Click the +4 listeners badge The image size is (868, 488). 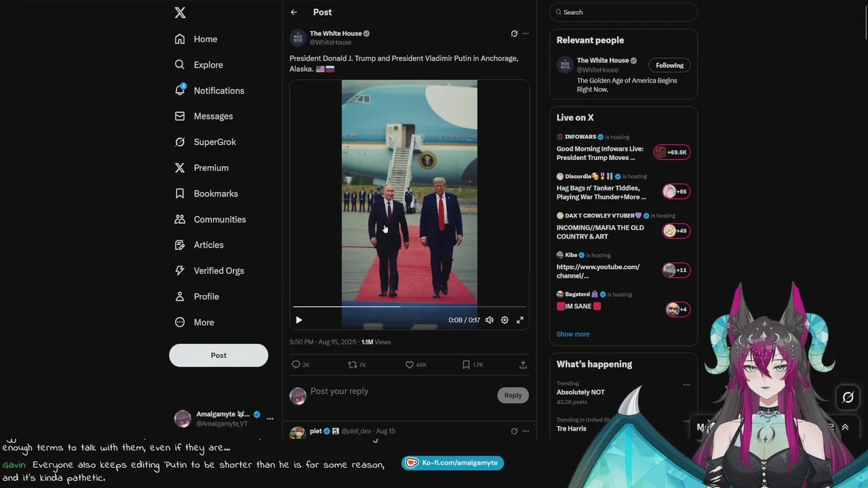pos(678,310)
